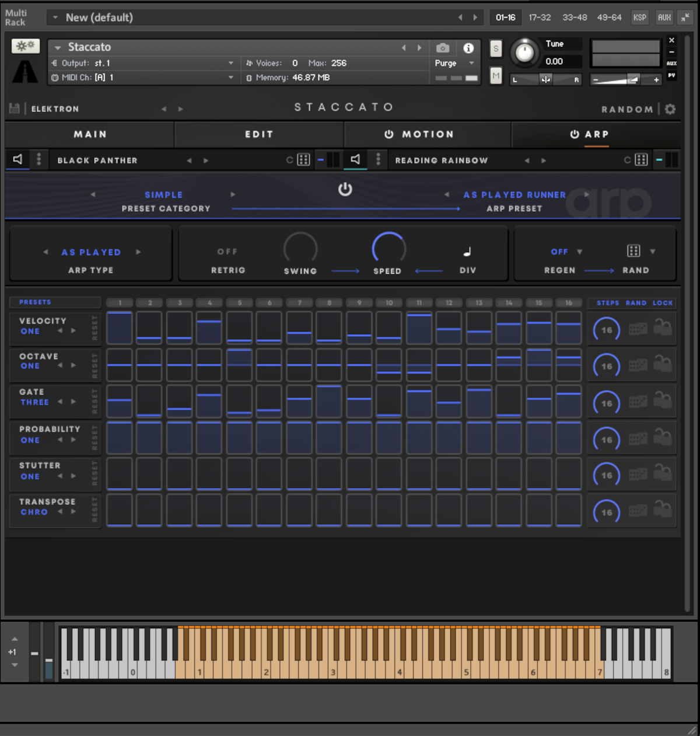Click the VELOCITY steps knob showing 16
Screen dimensions: 700x736
coord(607,330)
